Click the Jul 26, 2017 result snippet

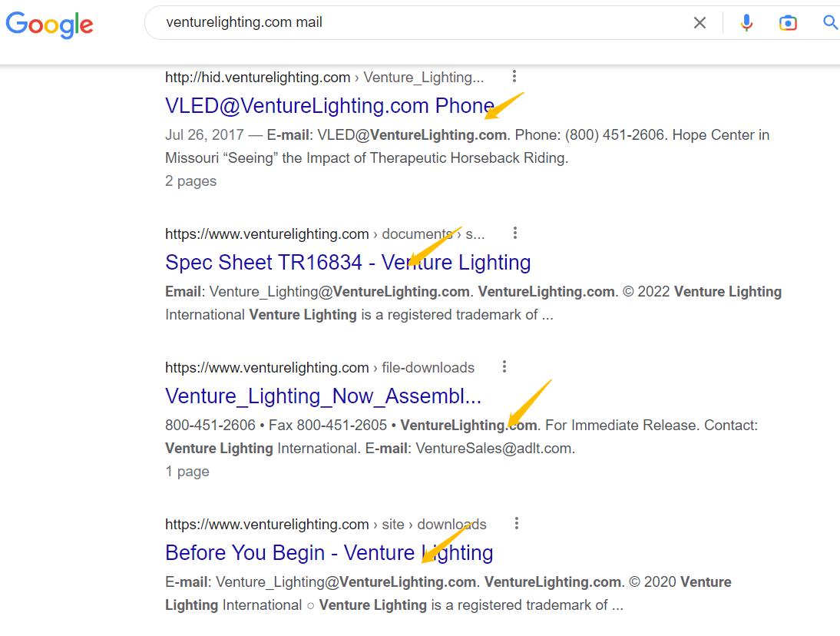click(x=467, y=146)
